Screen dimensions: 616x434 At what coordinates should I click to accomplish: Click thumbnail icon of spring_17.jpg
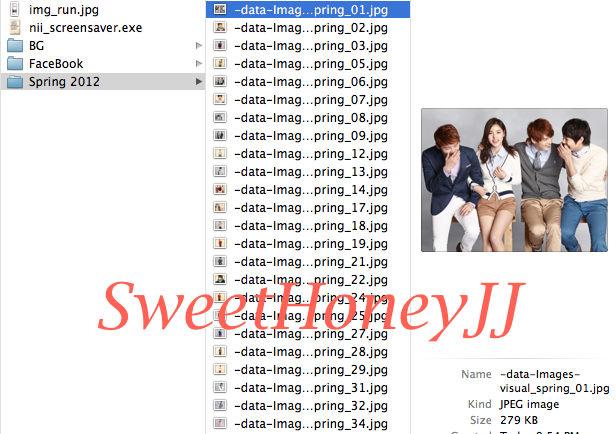point(220,207)
